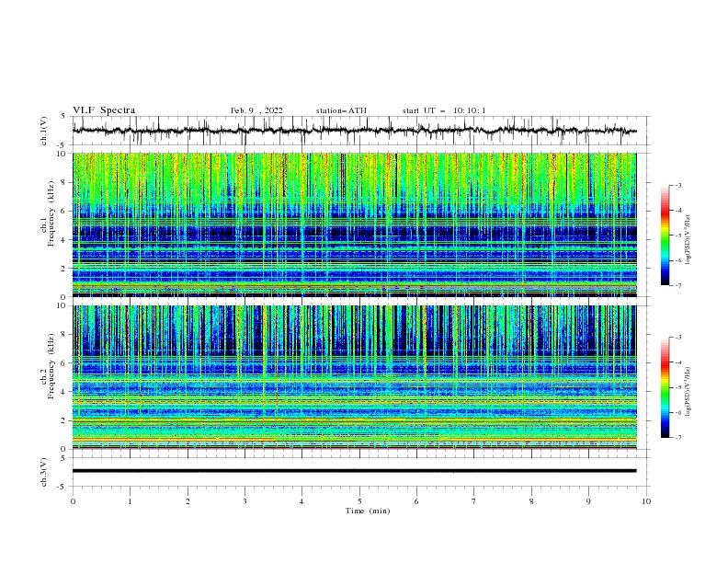Click the "station=ATH" label
Viewport: 728px width, 563px height.
(x=341, y=110)
